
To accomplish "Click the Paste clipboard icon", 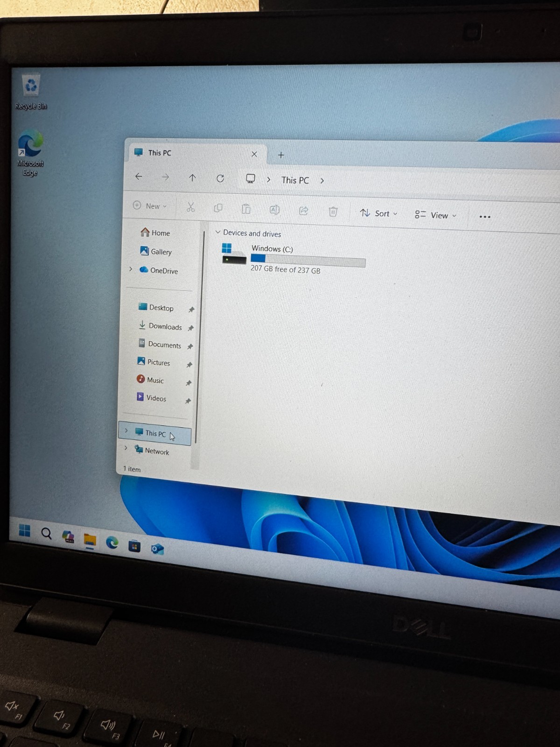I will (x=246, y=209).
